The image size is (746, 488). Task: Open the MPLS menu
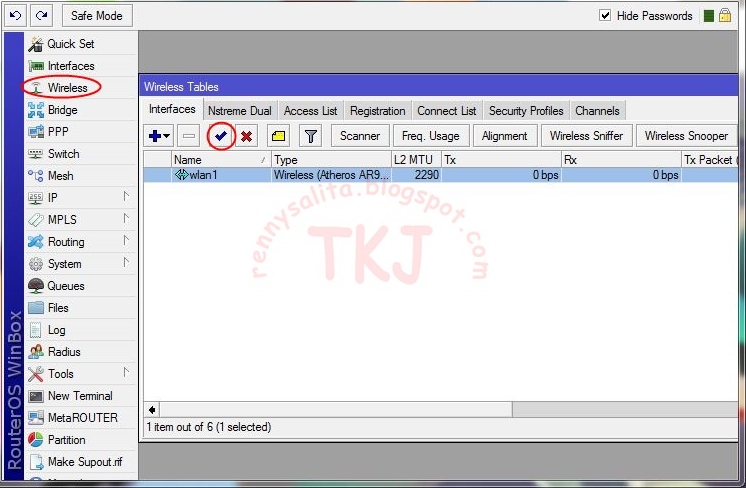click(x=81, y=220)
